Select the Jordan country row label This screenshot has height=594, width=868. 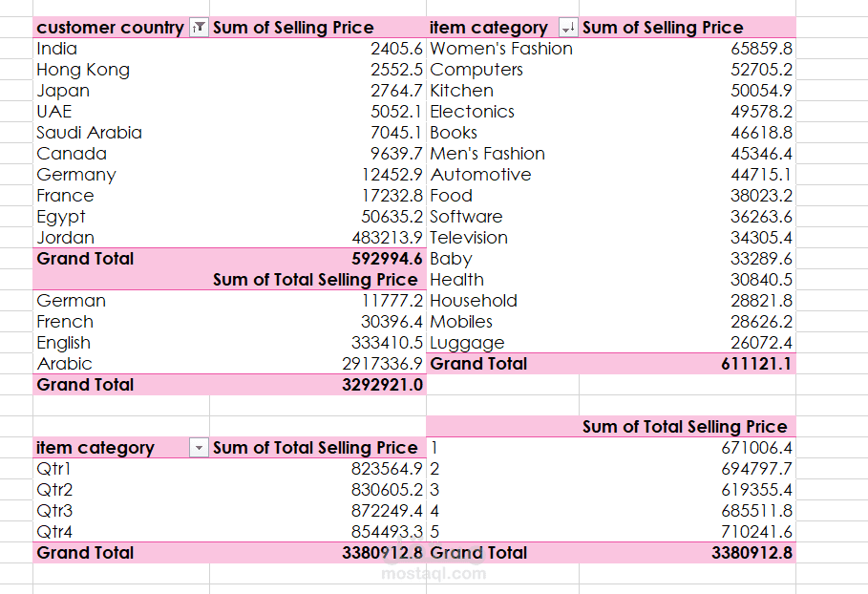click(x=66, y=238)
